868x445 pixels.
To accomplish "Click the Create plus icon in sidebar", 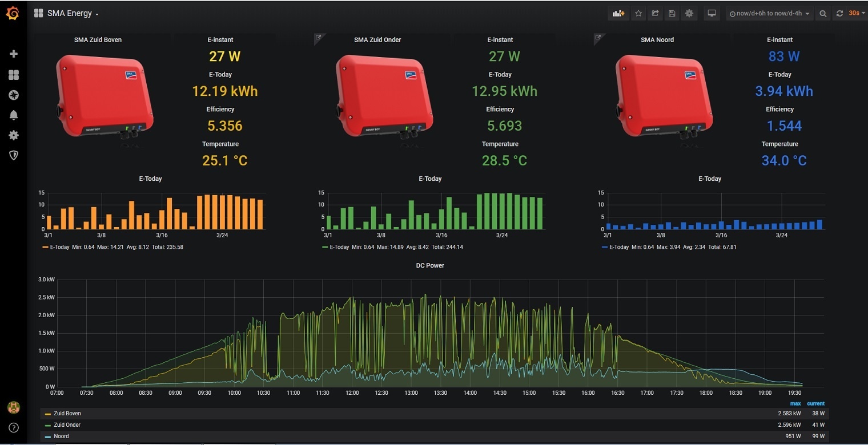I will 14,54.
